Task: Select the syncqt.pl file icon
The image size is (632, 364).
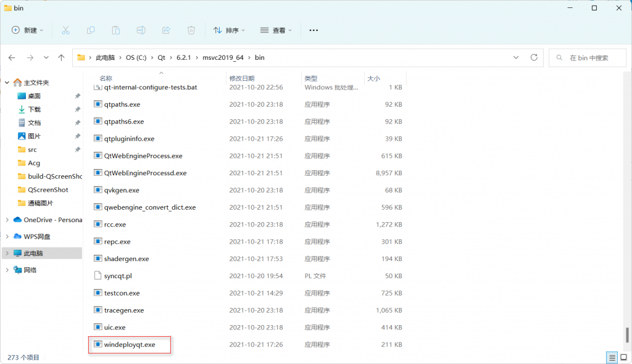Action: pyautogui.click(x=98, y=276)
